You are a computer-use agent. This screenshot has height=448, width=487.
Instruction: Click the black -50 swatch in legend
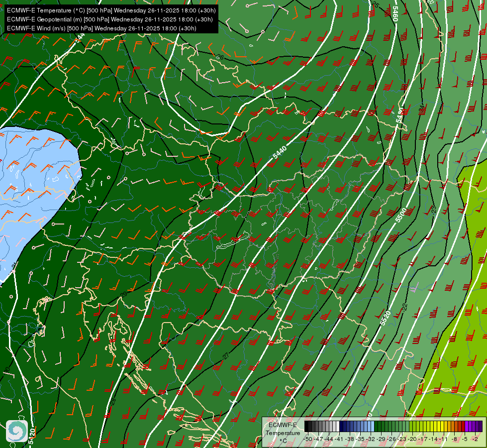click(306, 426)
